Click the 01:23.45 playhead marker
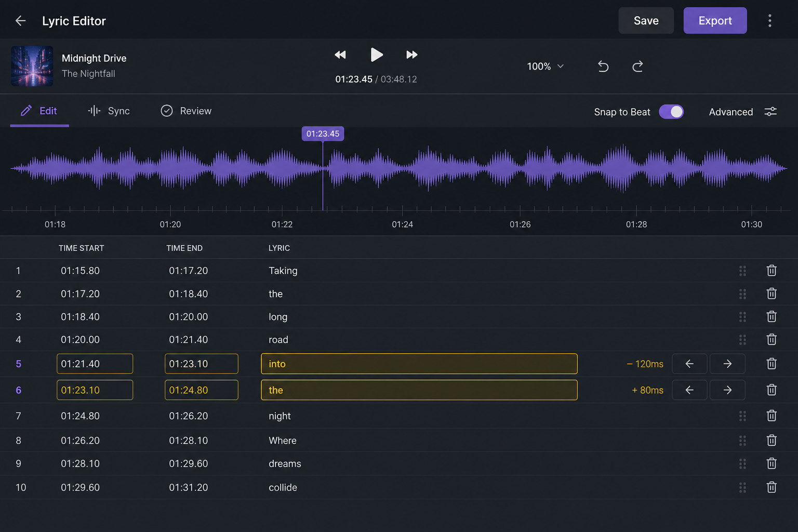Image resolution: width=798 pixels, height=532 pixels. 323,134
